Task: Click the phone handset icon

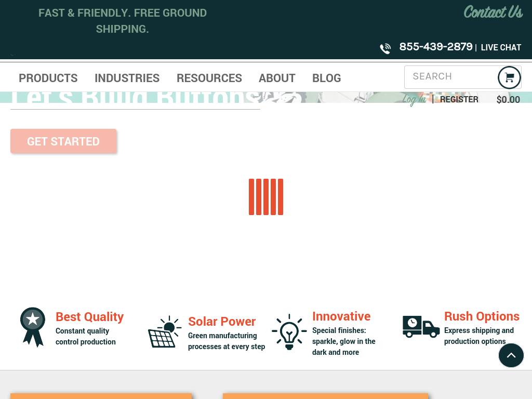Action: coord(385,48)
